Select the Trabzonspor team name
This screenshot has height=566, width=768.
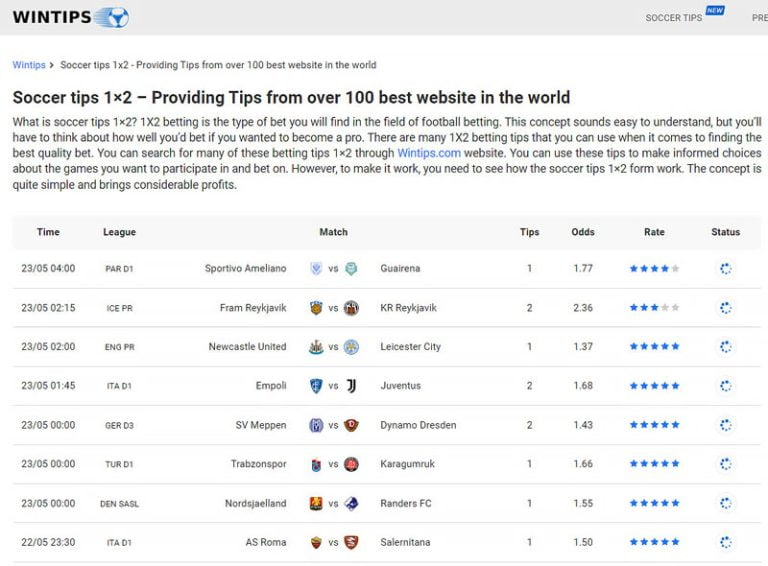[x=259, y=464]
